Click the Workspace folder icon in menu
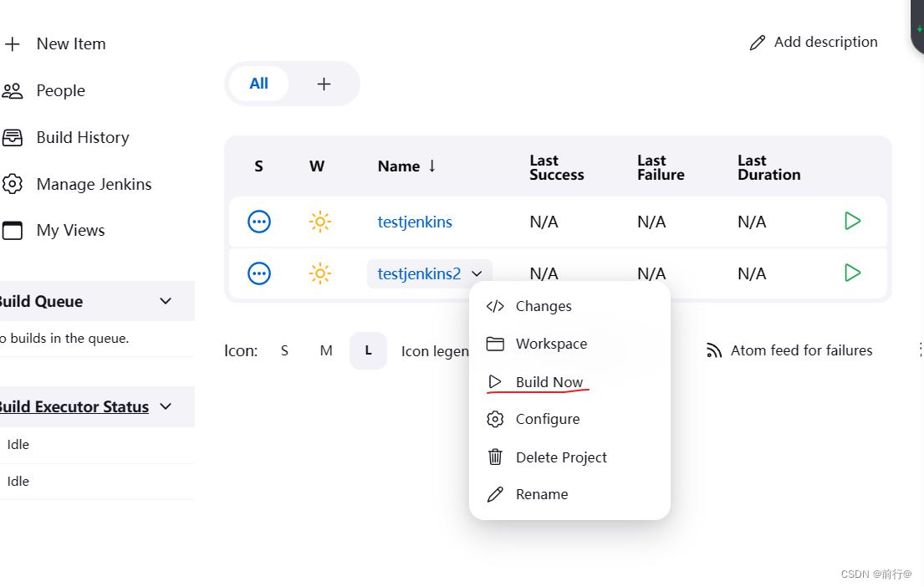Viewport: 924px width, 587px height. click(x=495, y=344)
